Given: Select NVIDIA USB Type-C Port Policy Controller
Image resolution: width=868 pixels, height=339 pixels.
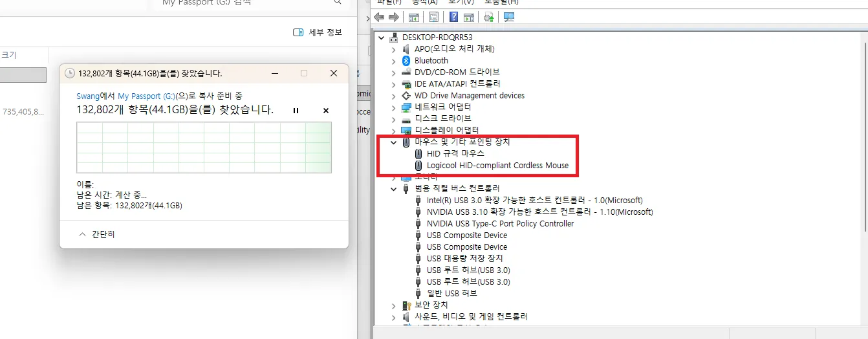Looking at the screenshot, I should (500, 223).
